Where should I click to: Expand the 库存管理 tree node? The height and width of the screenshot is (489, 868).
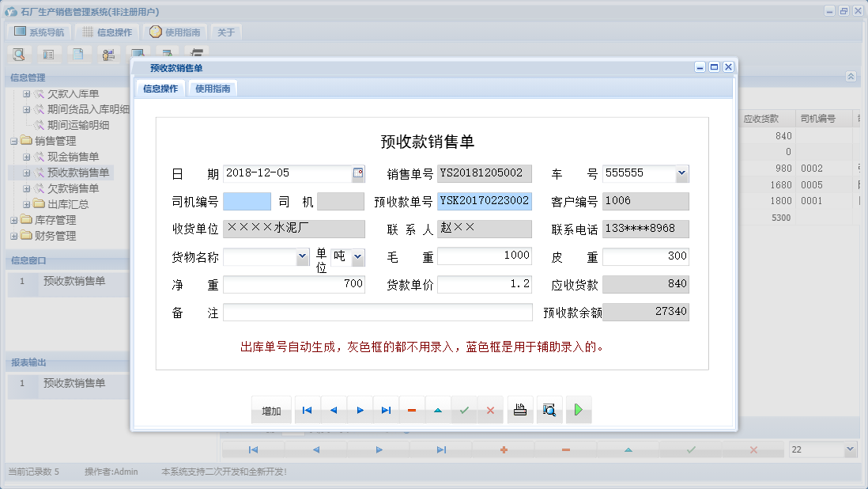coord(14,220)
